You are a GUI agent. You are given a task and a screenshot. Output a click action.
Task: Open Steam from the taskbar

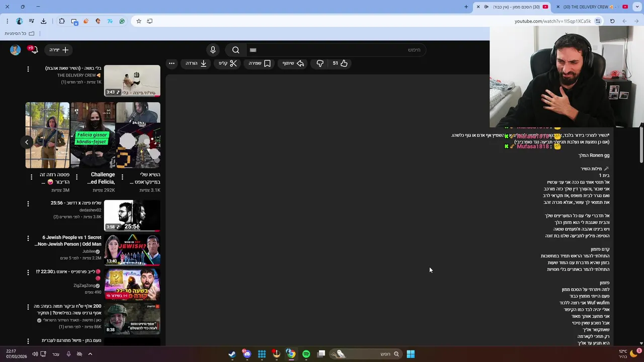coord(232,354)
